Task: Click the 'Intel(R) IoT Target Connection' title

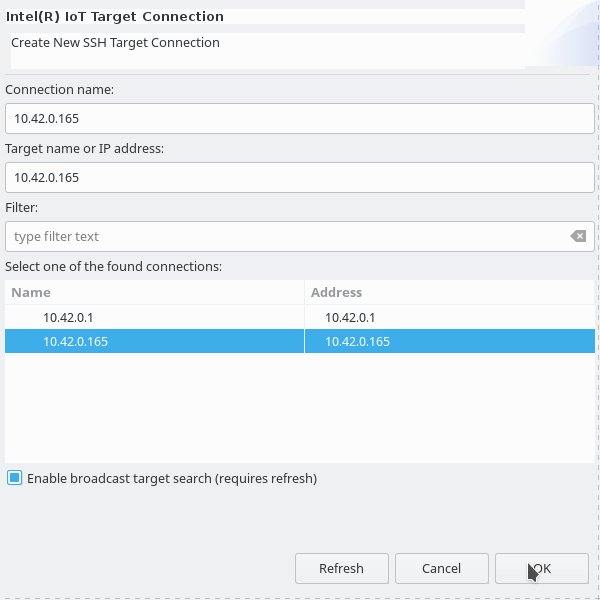Action: point(115,17)
